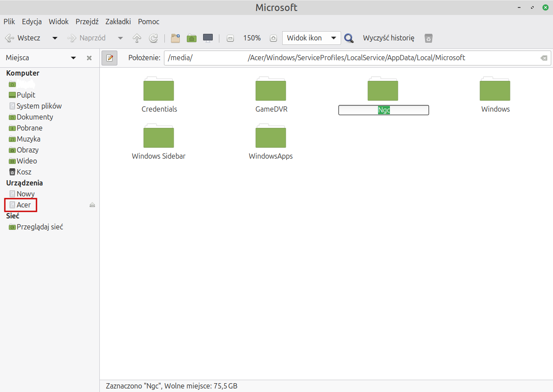Open the Naprzód history dropdown arrow
Viewport: 553px width, 392px height.
pyautogui.click(x=120, y=38)
